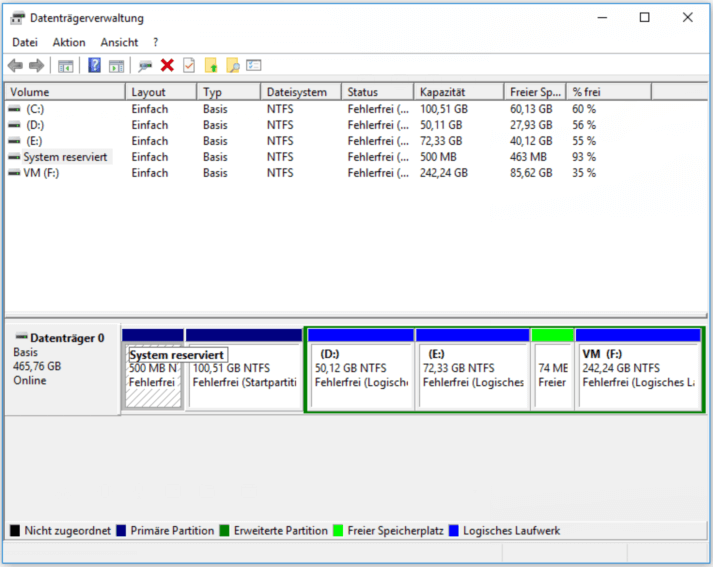
Task: Sort by the % frei column header
Action: [x=609, y=92]
